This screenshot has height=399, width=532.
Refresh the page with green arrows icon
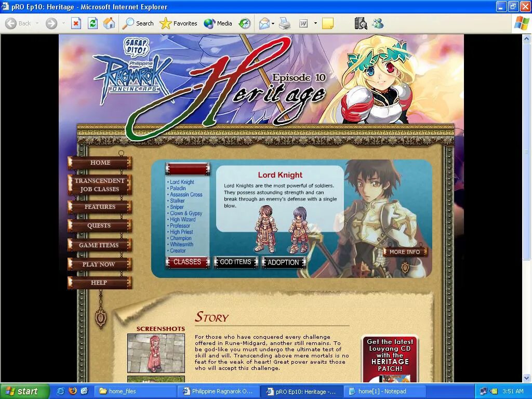92,23
